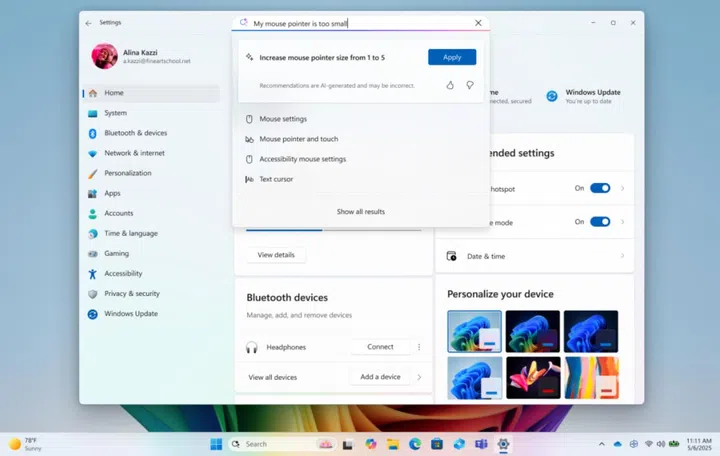Image resolution: width=720 pixels, height=456 pixels.
Task: Expand the Add a device chevron
Action: [419, 377]
